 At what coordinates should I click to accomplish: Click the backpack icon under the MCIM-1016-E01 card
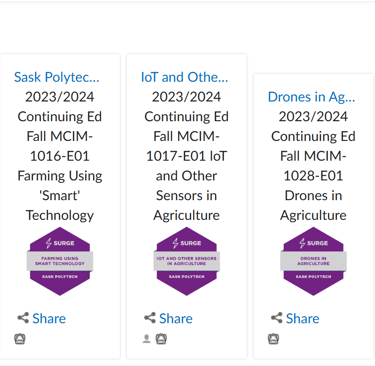click(x=20, y=339)
